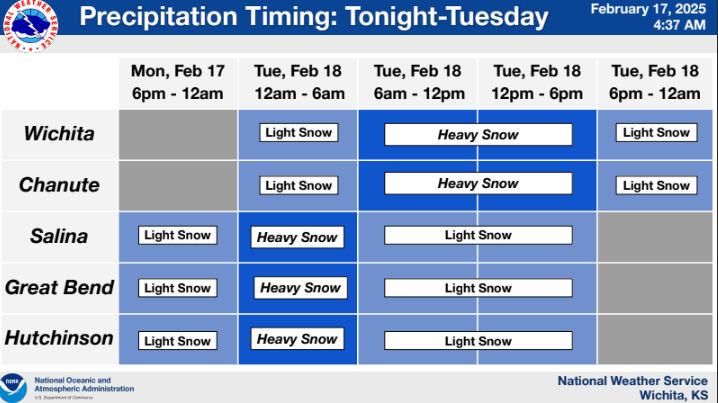The height and width of the screenshot is (403, 718).
Task: Click the Precipitation Timing title text
Action: pyautogui.click(x=313, y=17)
